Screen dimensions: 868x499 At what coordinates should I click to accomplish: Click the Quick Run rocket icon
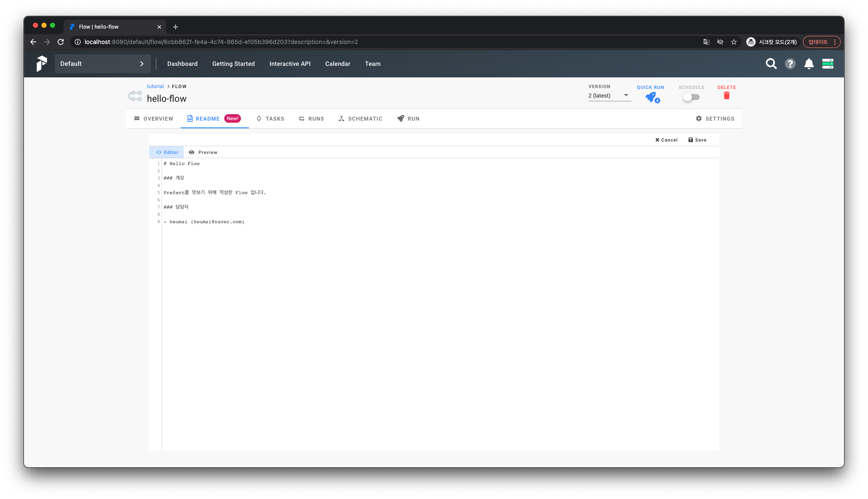[652, 97]
